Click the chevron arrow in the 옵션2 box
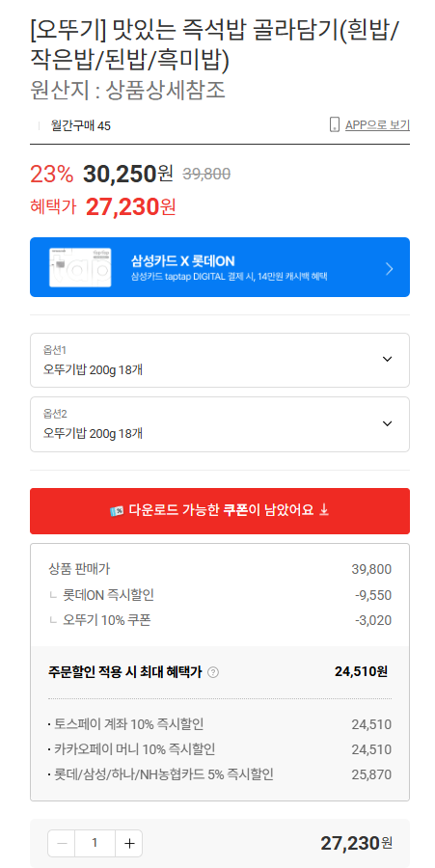 point(388,423)
